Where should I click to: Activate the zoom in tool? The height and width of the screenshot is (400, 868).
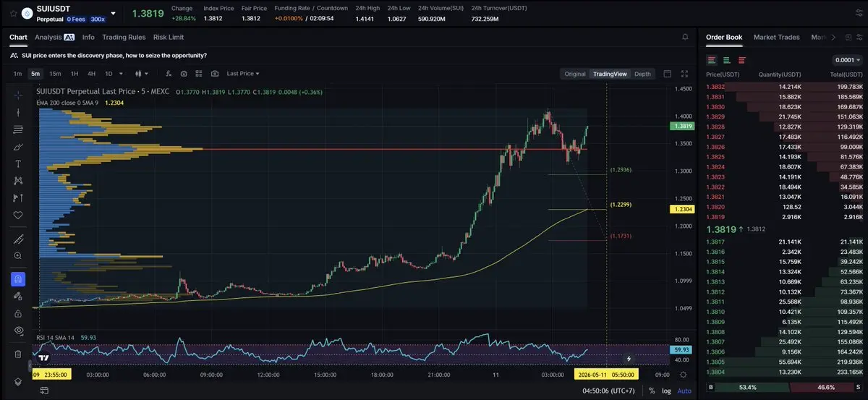(18, 256)
